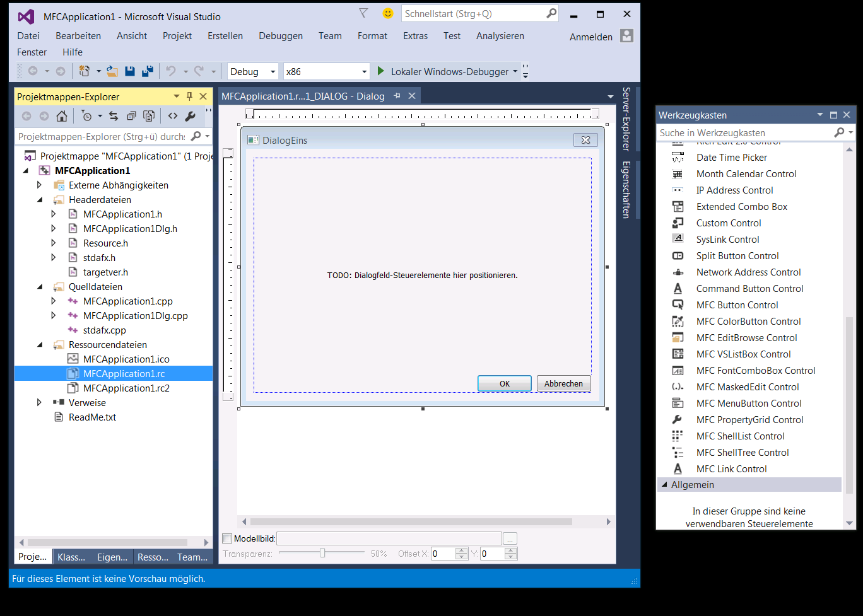Collapse the Quelldateien folder

click(39, 287)
